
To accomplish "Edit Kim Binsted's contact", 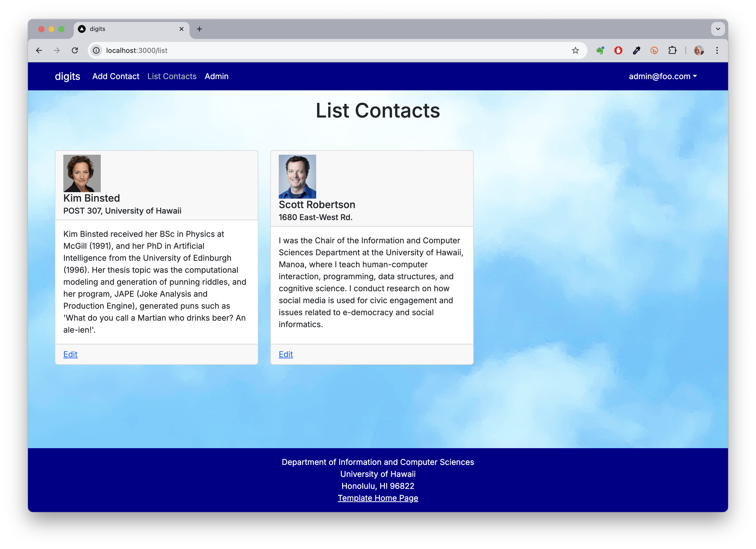I will click(x=70, y=354).
